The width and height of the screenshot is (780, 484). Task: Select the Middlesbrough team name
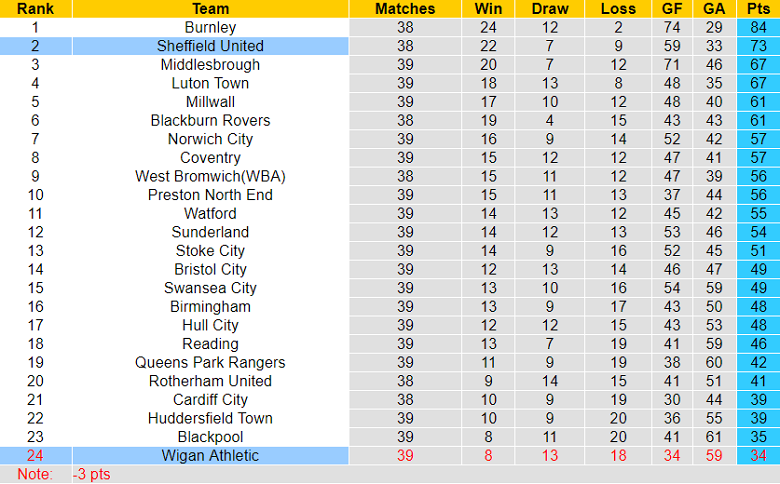pyautogui.click(x=210, y=65)
